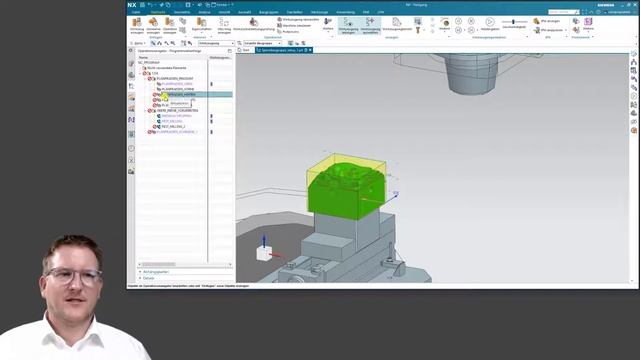Viewport: 640px width, 360px height.
Task: Toggle the Werkzeugweg anzeigen button
Action: coord(348,25)
